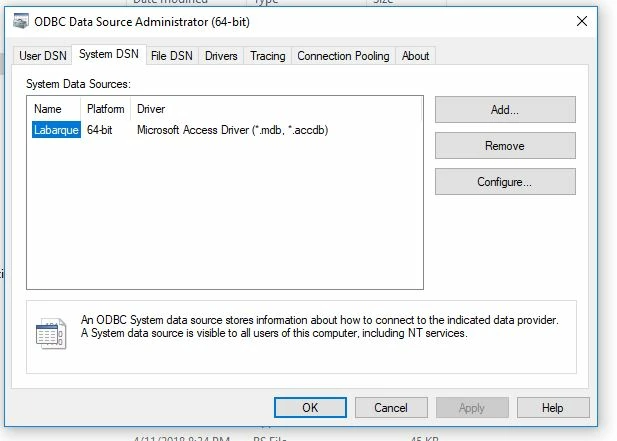617x441 pixels.
Task: Click the Add... button
Action: 505,110
